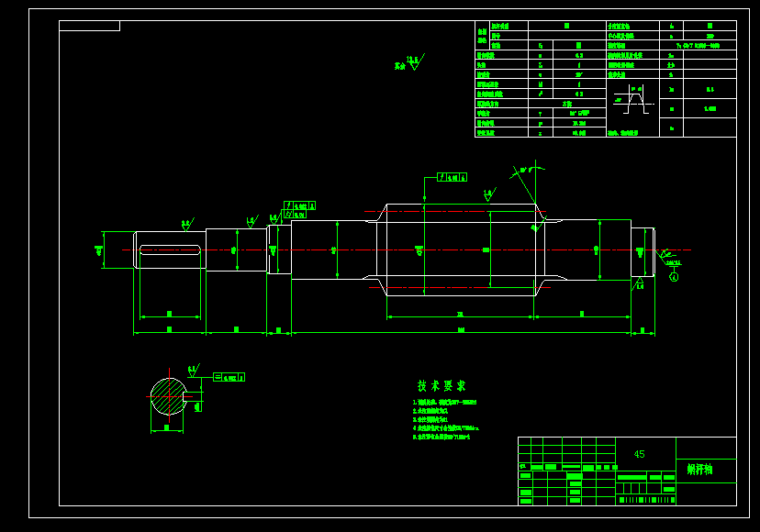The height and width of the screenshot is (532, 760).
Task: Select the part name 蜗杆轴 in title block
Action: pyautogui.click(x=700, y=469)
